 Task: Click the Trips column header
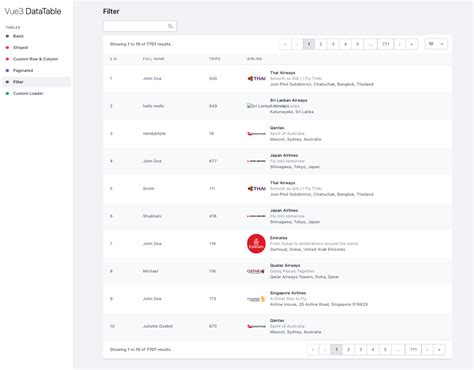[215, 59]
